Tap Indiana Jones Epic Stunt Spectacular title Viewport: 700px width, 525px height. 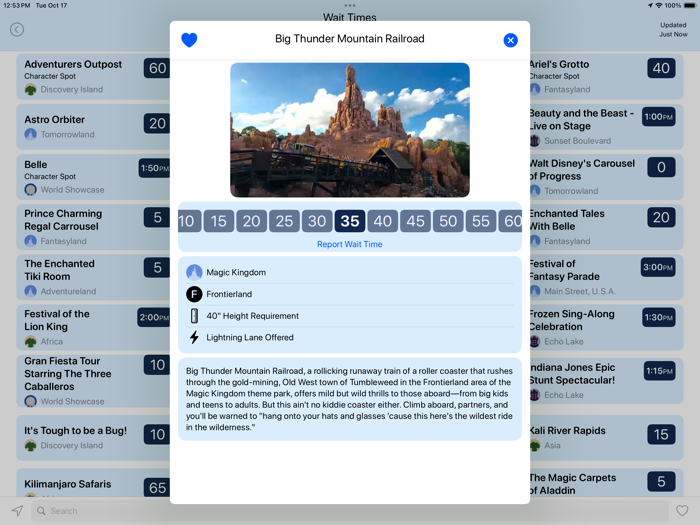tap(572, 374)
